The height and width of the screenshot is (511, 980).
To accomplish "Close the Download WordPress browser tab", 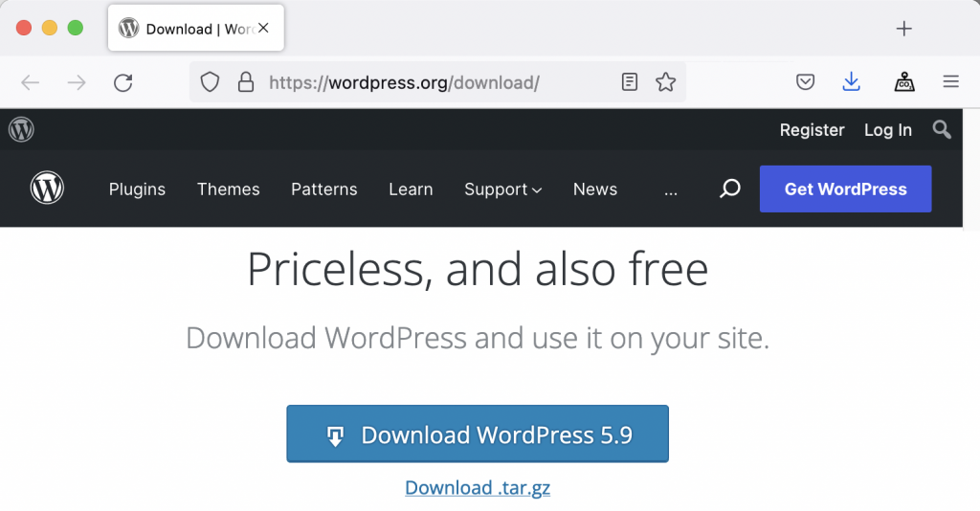I will 263,29.
